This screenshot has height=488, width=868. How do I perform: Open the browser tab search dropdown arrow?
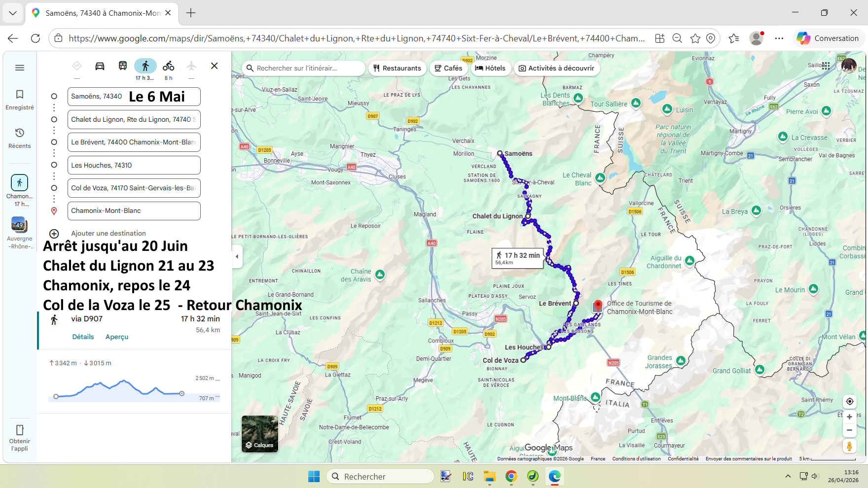13,13
